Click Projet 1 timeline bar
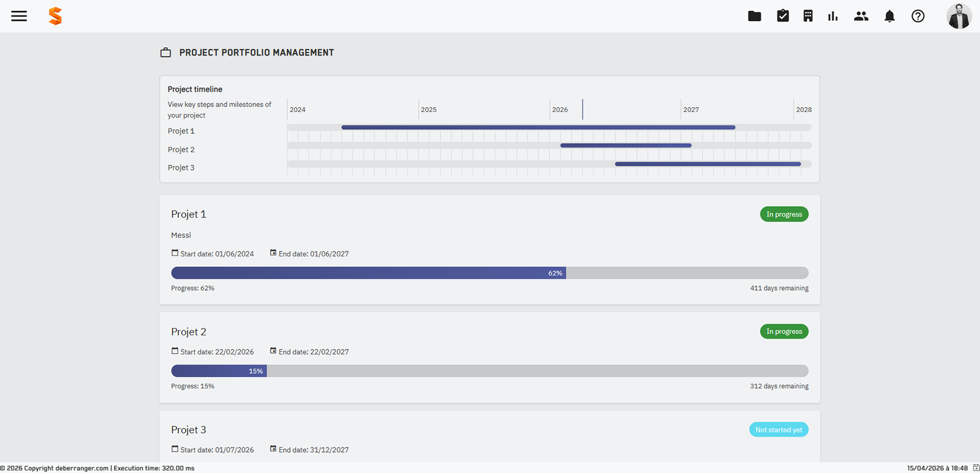 point(538,127)
